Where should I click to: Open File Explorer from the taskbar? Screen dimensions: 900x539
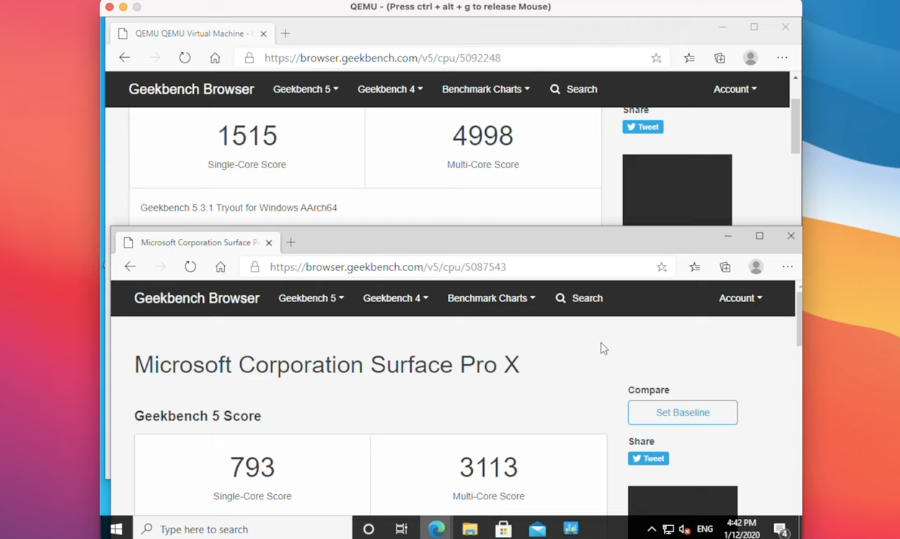point(470,529)
